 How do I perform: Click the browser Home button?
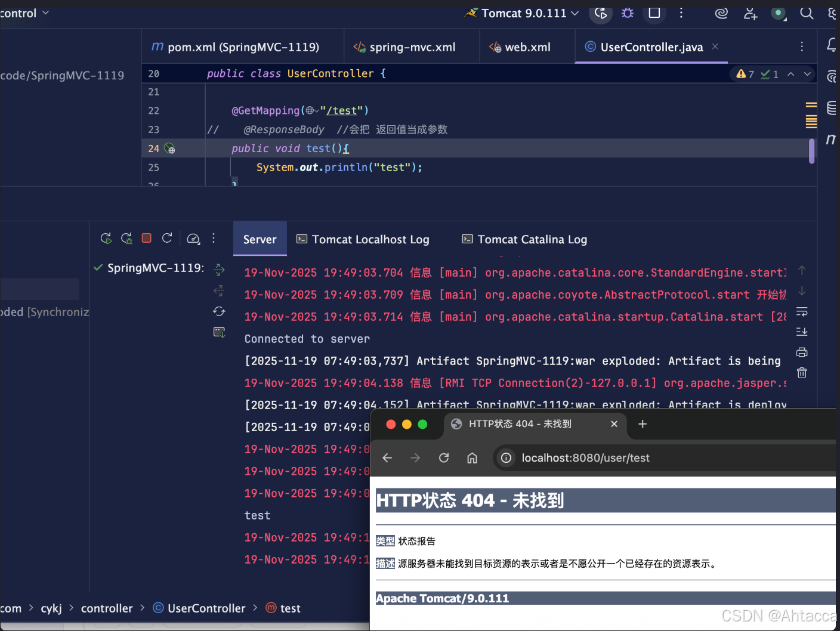[472, 457]
